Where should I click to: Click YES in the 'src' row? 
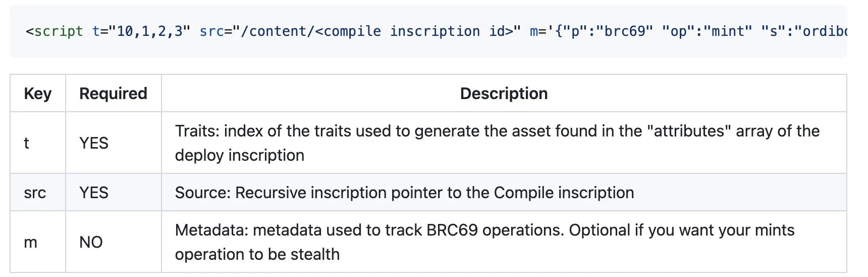pos(94,193)
